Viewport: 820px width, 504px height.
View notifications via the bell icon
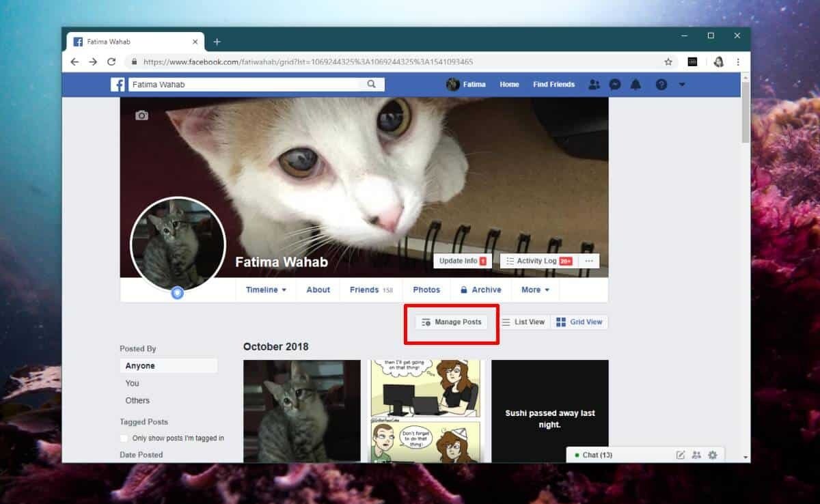coord(636,84)
